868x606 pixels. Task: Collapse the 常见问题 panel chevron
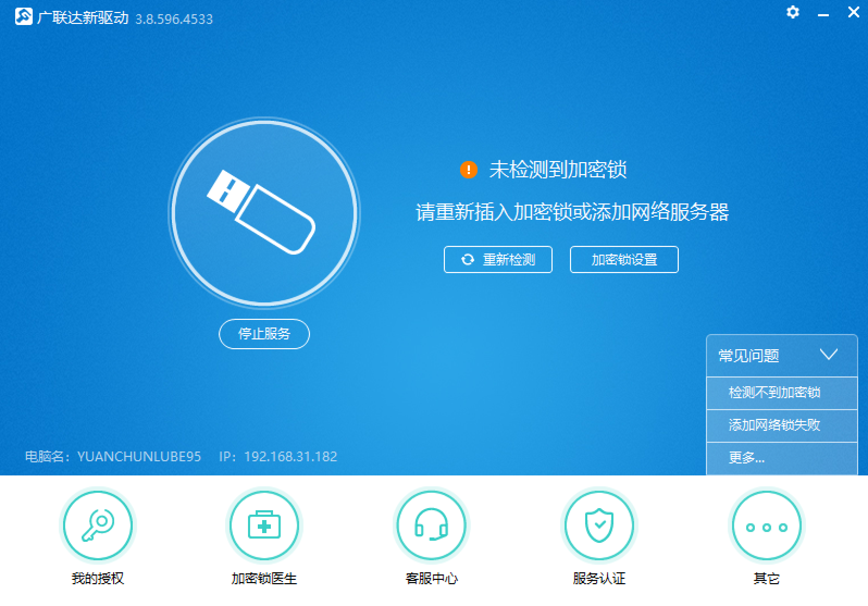tap(828, 355)
